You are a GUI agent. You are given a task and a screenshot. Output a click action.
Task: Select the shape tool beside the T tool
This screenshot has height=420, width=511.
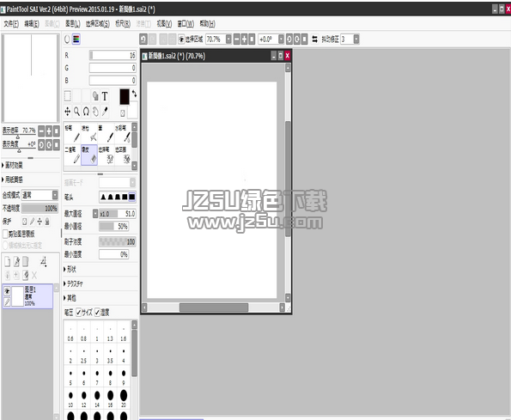click(95, 96)
